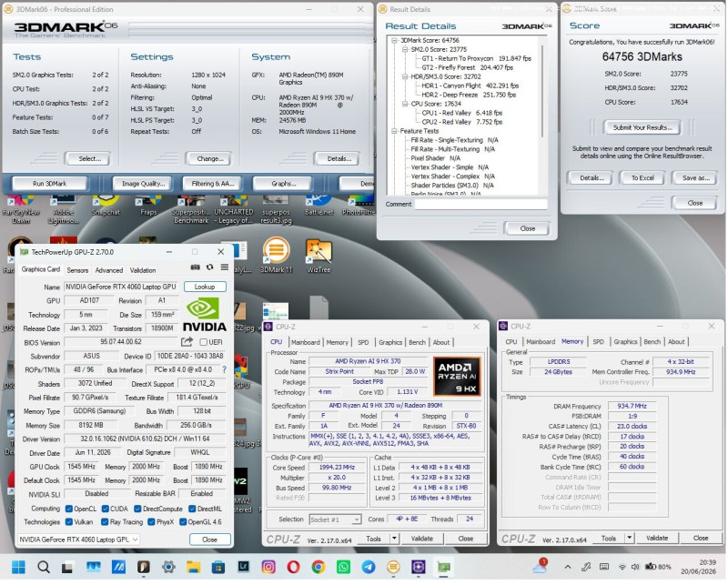Open Bench tab in CPU-Z CPU window
The height and width of the screenshot is (585, 728).
pos(417,343)
